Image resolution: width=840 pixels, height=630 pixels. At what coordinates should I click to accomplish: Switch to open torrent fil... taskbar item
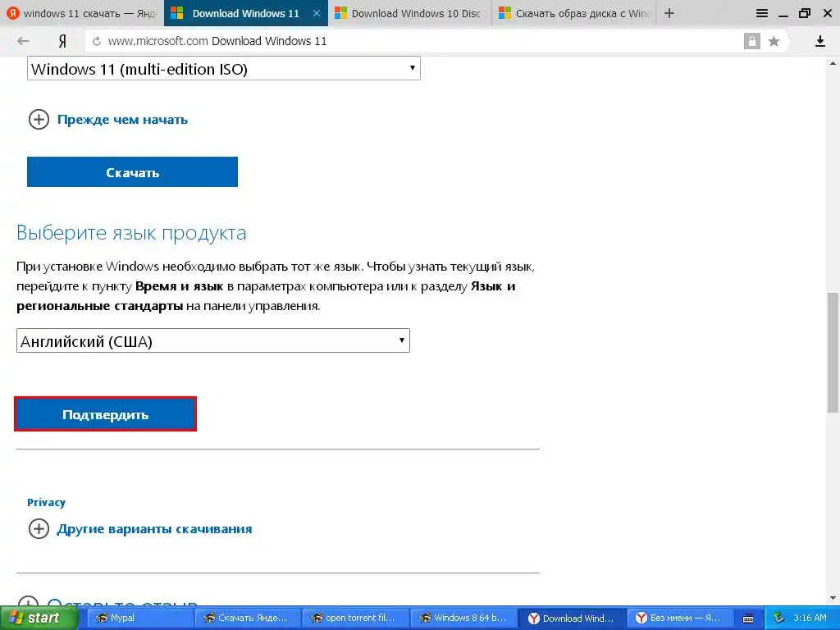pos(354,618)
